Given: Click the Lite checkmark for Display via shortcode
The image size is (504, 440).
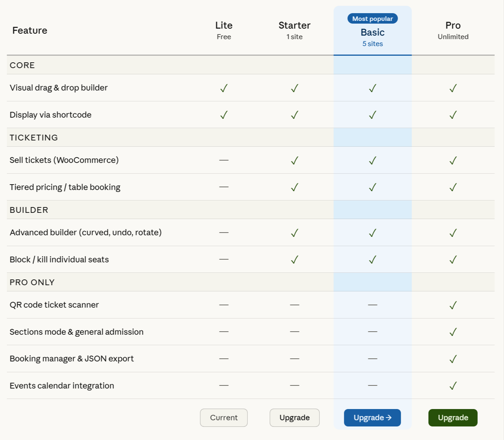Looking at the screenshot, I should pyautogui.click(x=224, y=115).
